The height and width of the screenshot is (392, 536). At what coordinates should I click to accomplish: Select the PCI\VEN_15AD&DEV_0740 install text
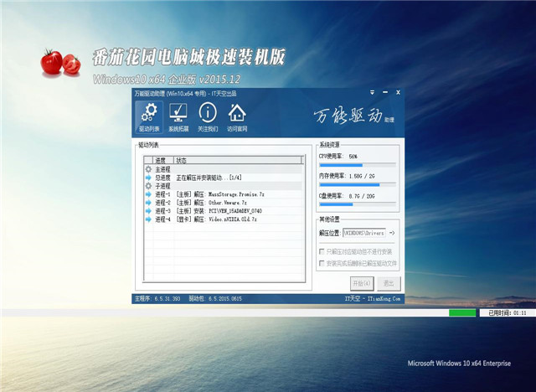pos(219,211)
